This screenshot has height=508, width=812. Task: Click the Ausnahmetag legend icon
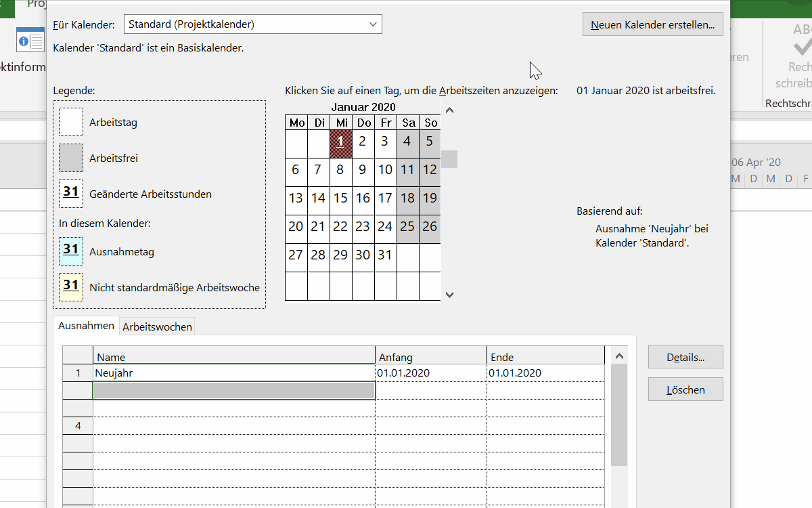(71, 251)
